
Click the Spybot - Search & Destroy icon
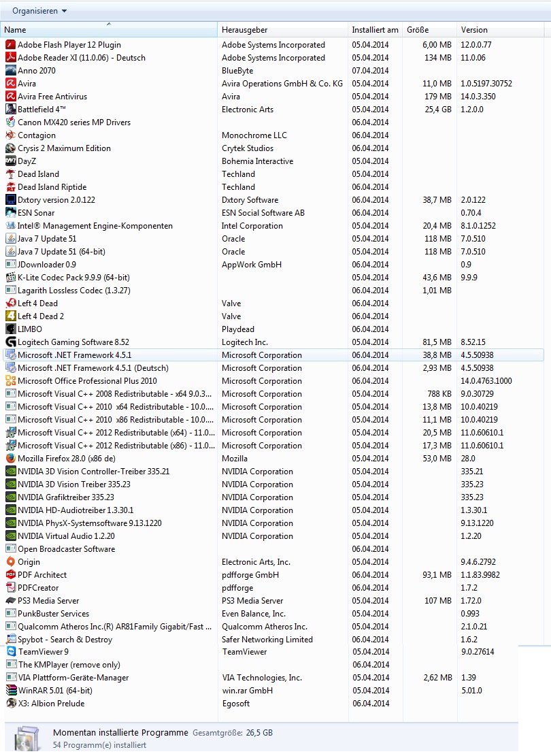[x=11, y=640]
